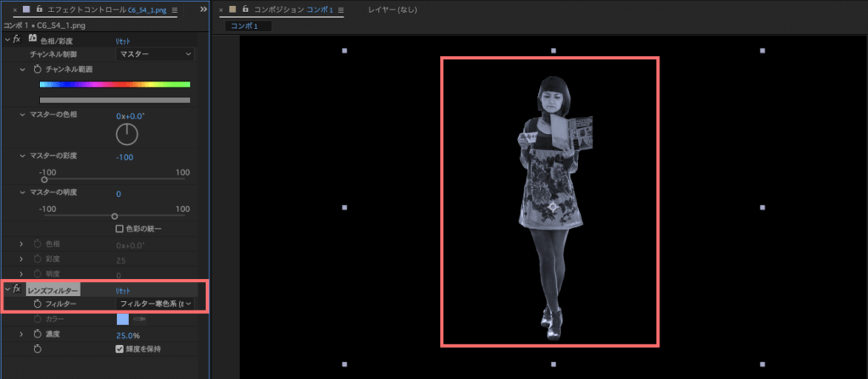
Task: Close the Composition panel tab
Action: 220,10
